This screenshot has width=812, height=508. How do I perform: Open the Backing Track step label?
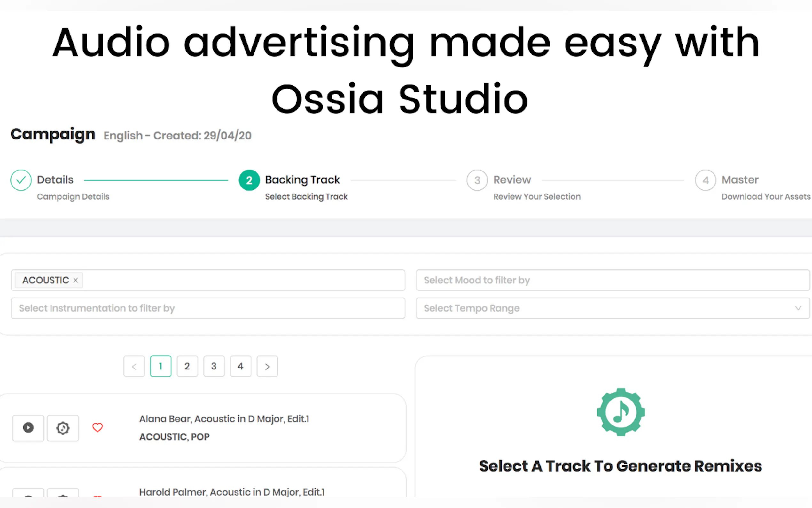coord(302,180)
